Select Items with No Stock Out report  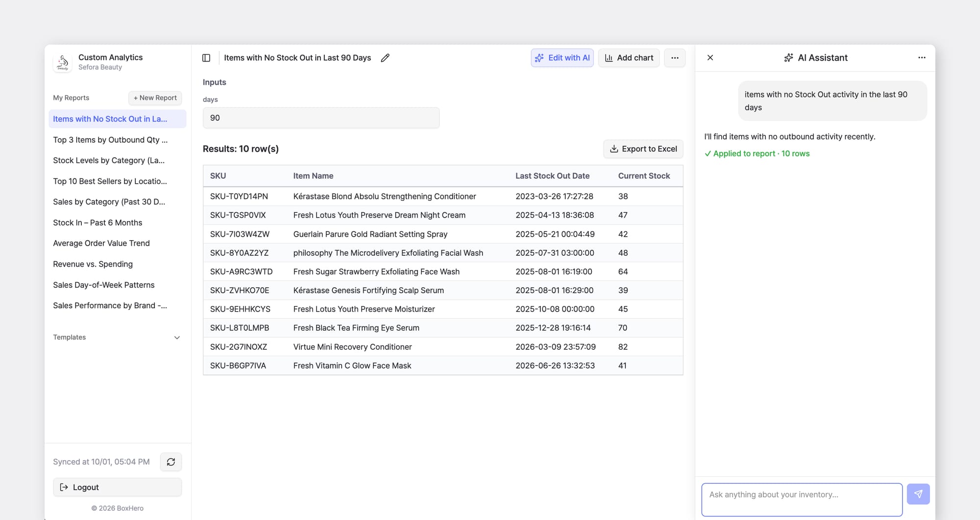click(x=117, y=119)
